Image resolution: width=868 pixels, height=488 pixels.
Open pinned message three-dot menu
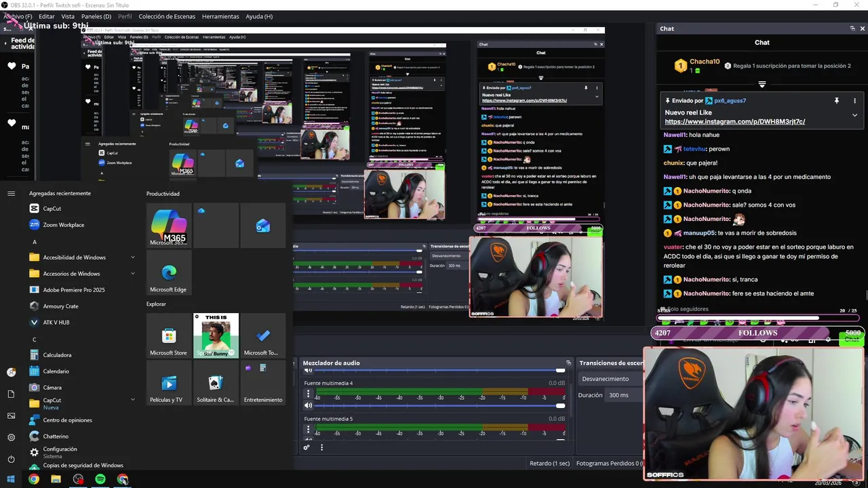[x=854, y=100]
